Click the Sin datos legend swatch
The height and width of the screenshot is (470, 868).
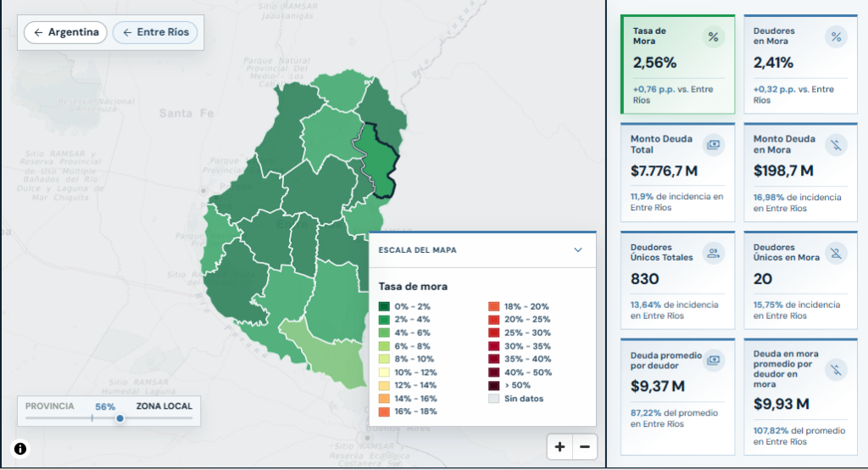click(x=494, y=399)
